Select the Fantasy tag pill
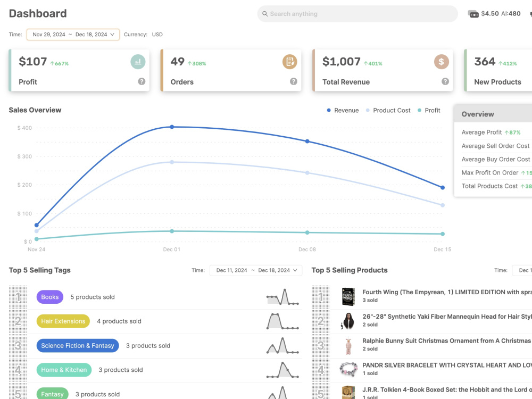The width and height of the screenshot is (532, 399). click(x=52, y=394)
